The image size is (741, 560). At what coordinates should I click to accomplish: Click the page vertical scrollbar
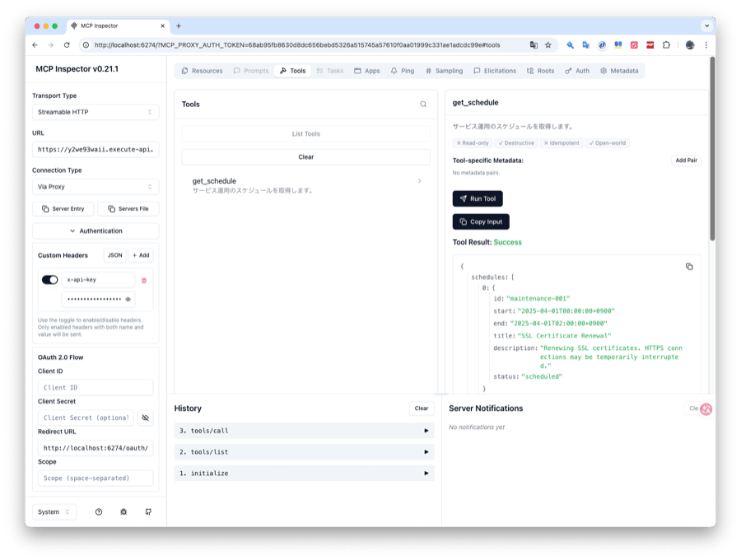[712, 149]
